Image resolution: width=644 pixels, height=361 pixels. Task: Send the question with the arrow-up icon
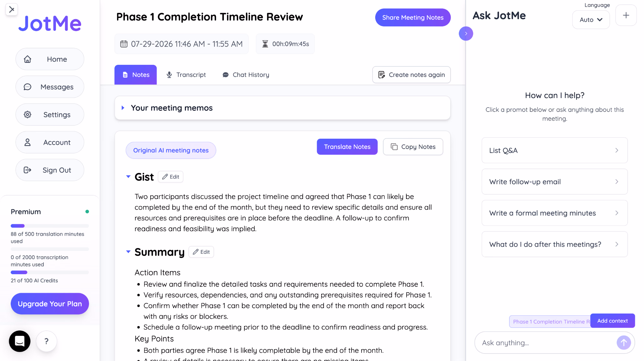pyautogui.click(x=624, y=342)
